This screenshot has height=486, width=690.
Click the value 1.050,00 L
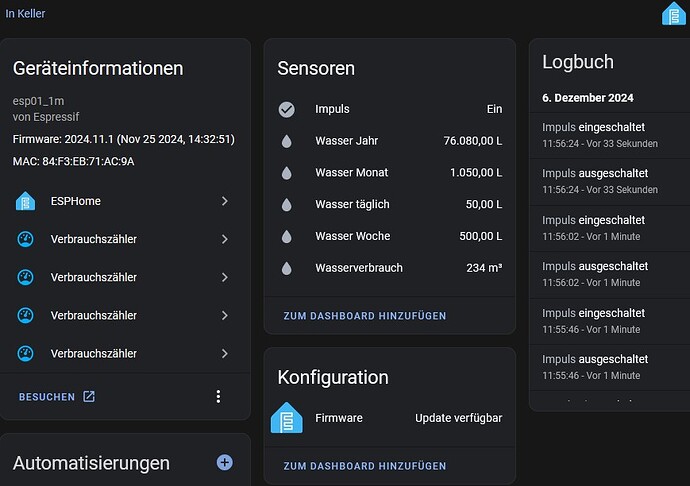coord(476,173)
